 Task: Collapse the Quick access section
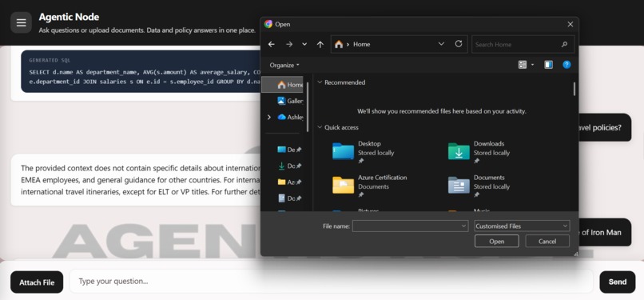point(320,127)
